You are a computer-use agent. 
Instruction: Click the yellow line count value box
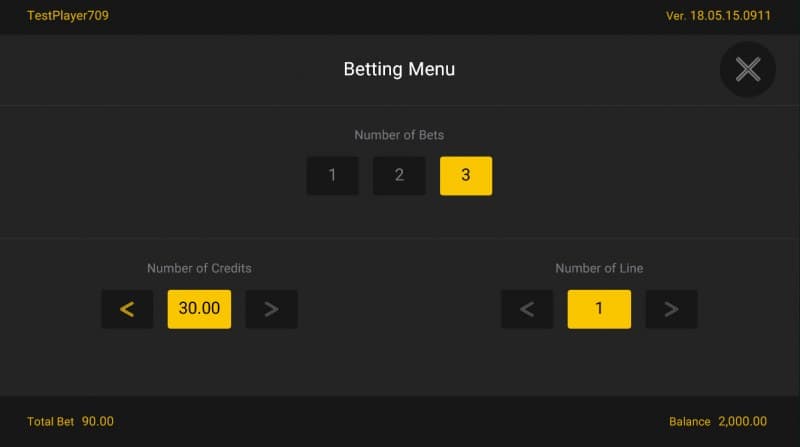point(599,309)
